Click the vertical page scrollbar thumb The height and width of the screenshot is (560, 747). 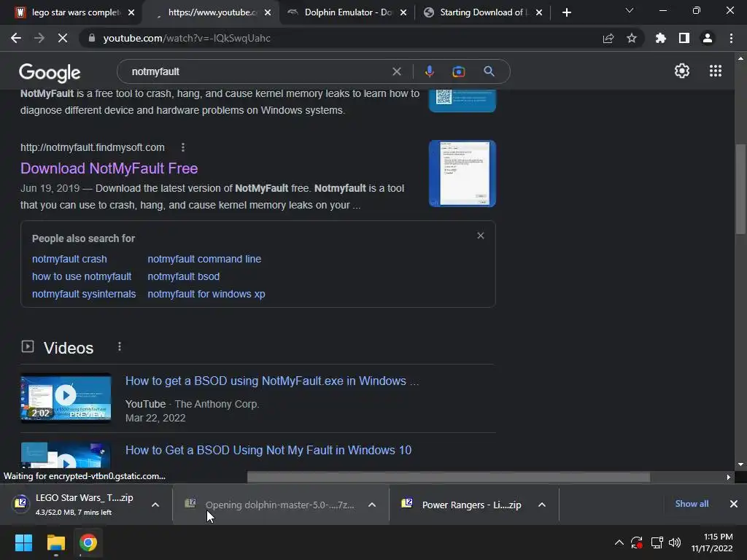[x=740, y=189]
